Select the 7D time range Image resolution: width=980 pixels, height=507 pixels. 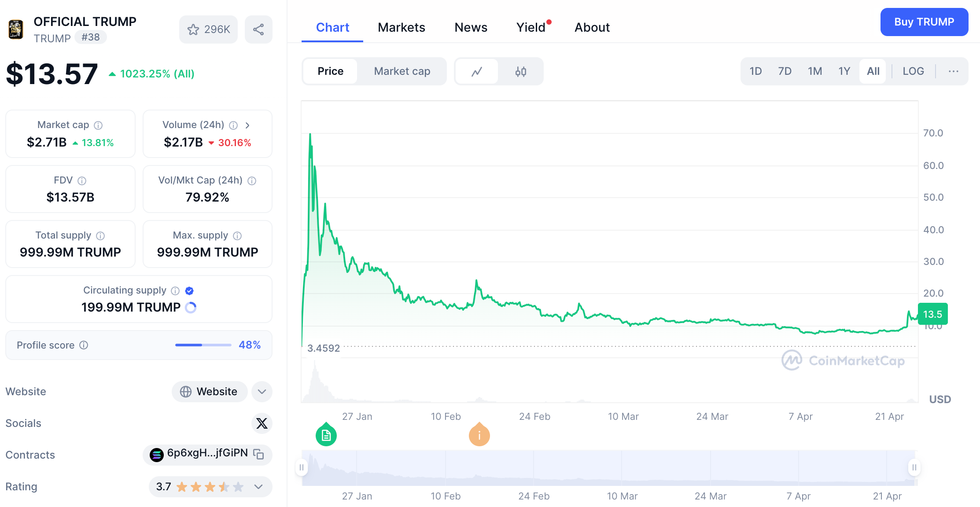point(785,71)
